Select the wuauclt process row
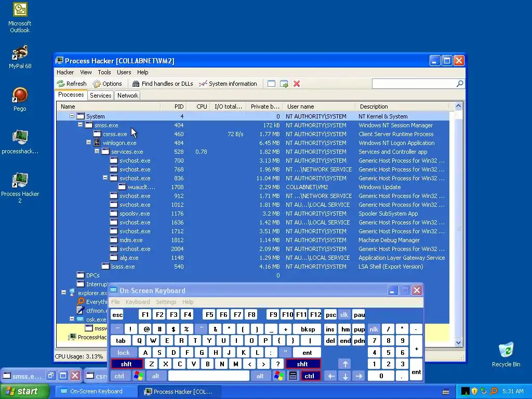The width and height of the screenshot is (532, 399). 253,187
